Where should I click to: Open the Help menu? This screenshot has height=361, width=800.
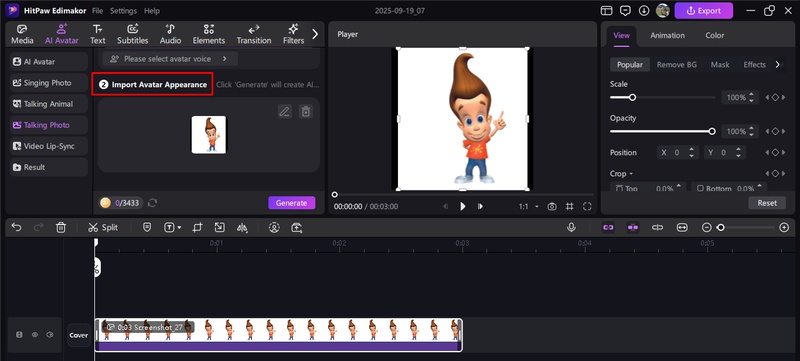pyautogui.click(x=152, y=11)
